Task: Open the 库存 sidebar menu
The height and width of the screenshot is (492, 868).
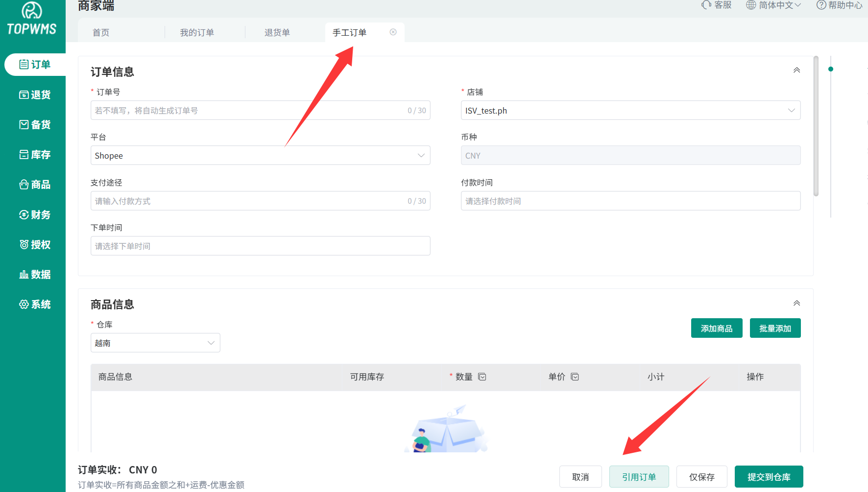Action: [x=35, y=155]
